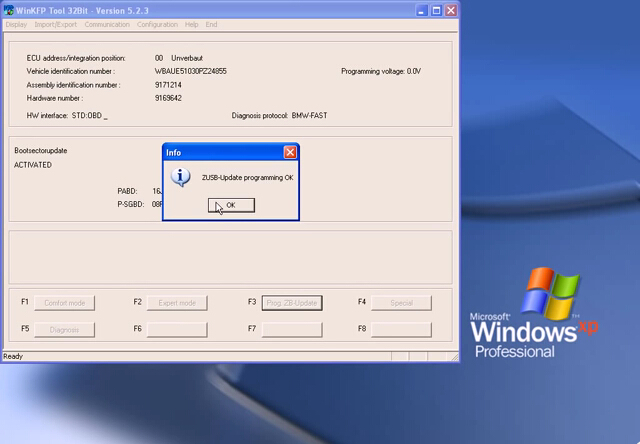The height and width of the screenshot is (444, 640).
Task: Click the Bootsectorupdate label
Action: pyautogui.click(x=41, y=151)
